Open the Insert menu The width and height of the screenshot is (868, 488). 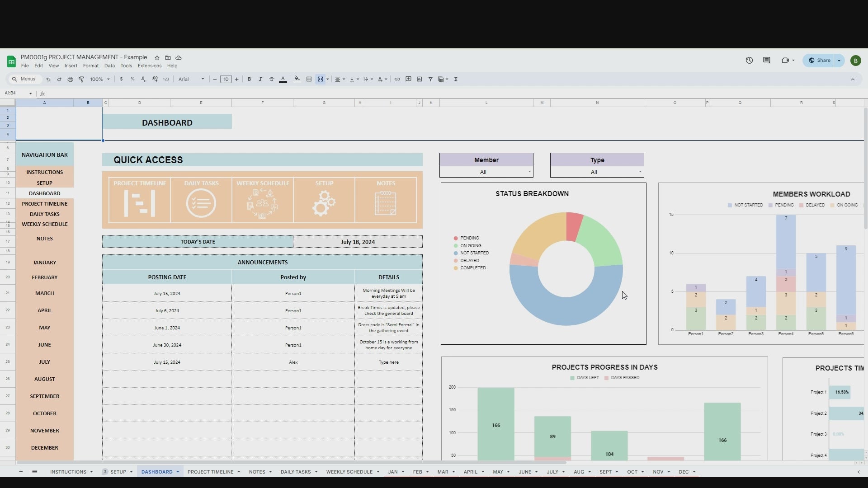click(x=71, y=66)
